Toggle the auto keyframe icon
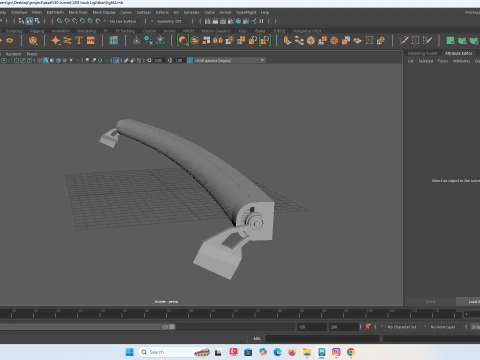Image resolution: width=480 pixels, height=360 pixels. pyautogui.click(x=368, y=327)
